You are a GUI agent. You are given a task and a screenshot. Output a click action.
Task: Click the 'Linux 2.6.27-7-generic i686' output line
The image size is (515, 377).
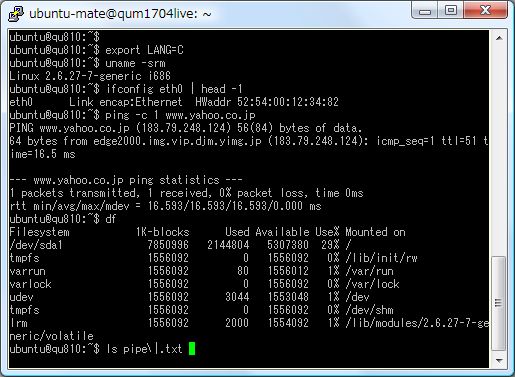[x=90, y=76]
